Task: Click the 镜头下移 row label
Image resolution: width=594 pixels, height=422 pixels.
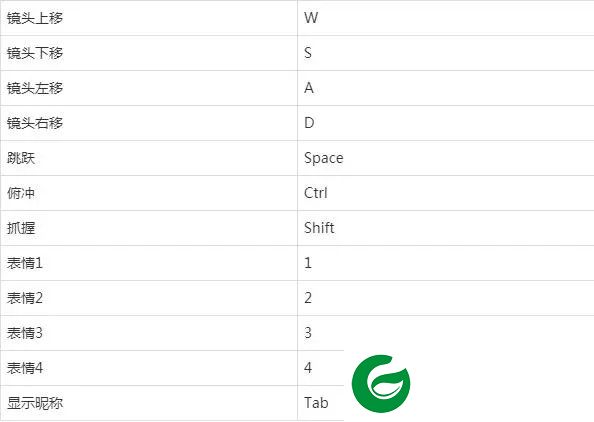Action: coord(35,53)
